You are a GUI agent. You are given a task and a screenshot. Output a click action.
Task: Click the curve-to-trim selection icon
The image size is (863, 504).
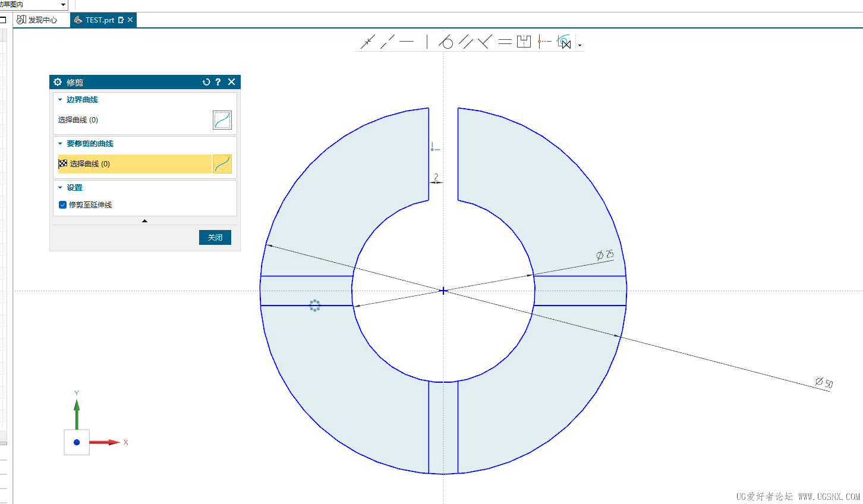pyautogui.click(x=222, y=164)
